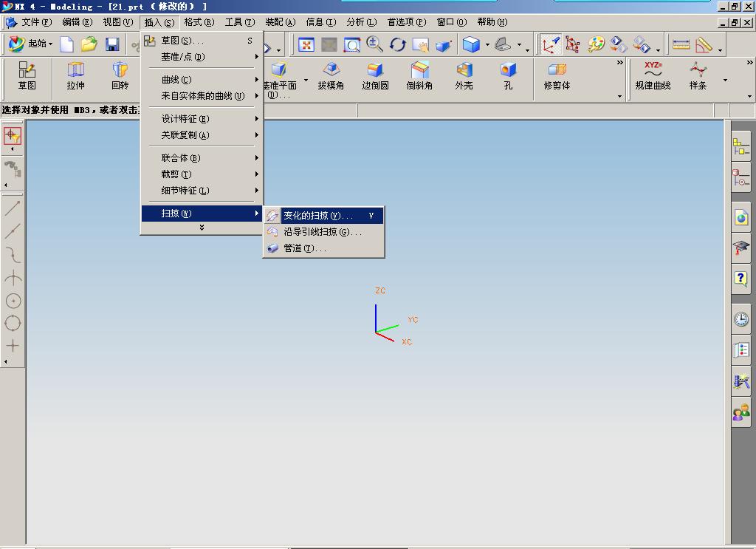The width and height of the screenshot is (756, 549).
Task: Select the 修剪体 trim body tool
Action: point(557,75)
